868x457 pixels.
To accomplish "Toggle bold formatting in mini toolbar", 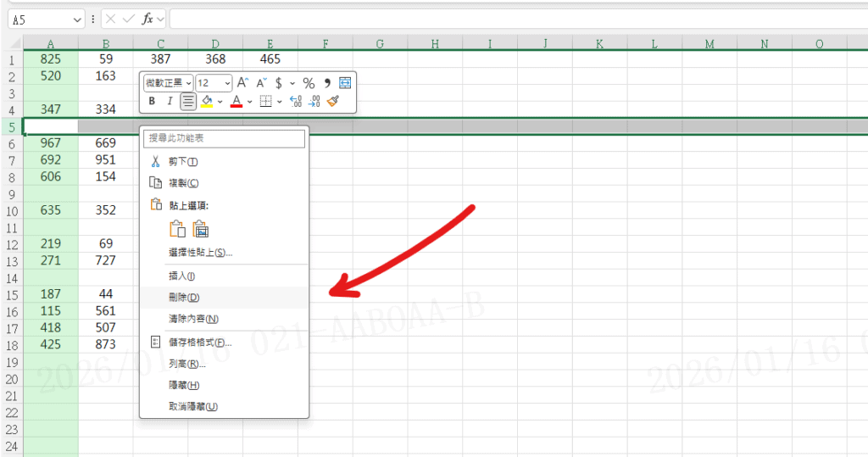I will pyautogui.click(x=152, y=102).
